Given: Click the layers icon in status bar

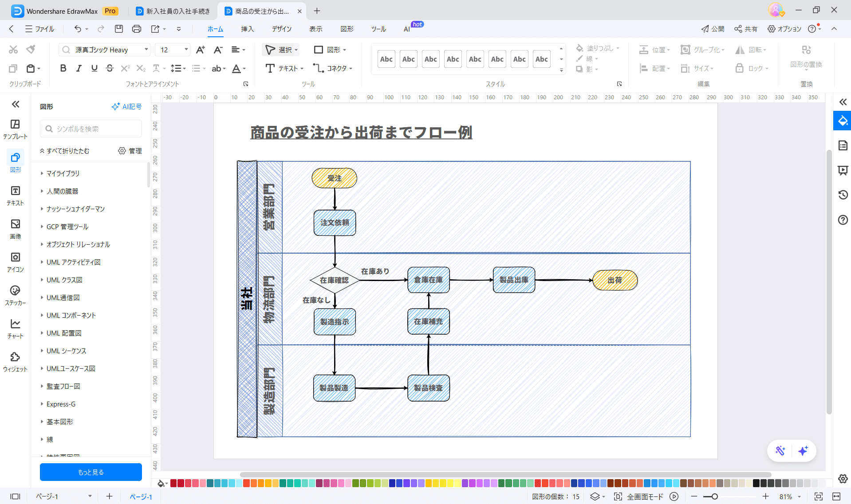Looking at the screenshot, I should coord(595,496).
